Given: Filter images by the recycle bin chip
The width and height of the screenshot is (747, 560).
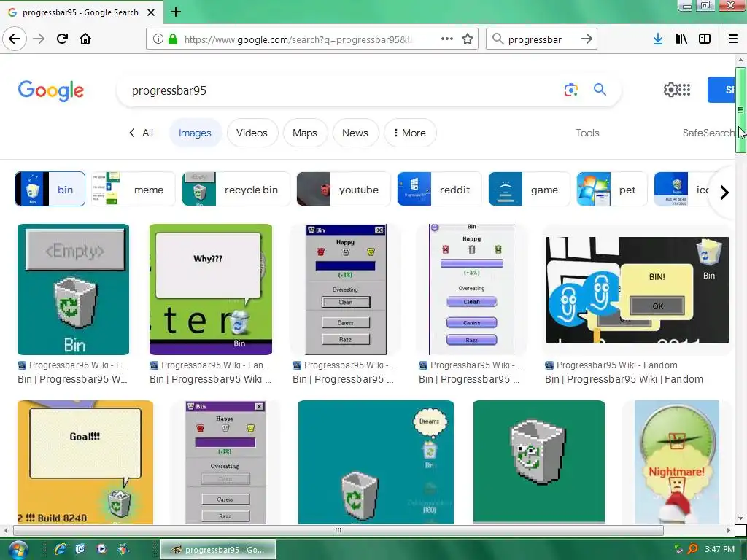Looking at the screenshot, I should click(x=236, y=189).
